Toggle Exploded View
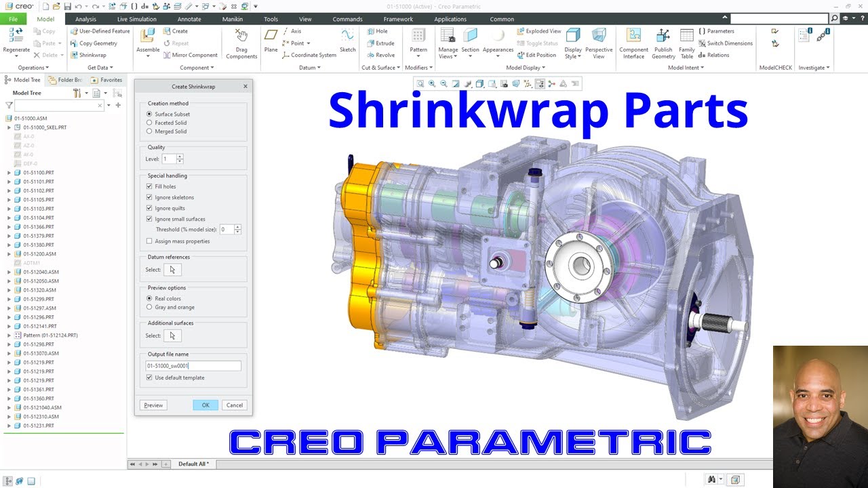The width and height of the screenshot is (868, 488). (538, 31)
